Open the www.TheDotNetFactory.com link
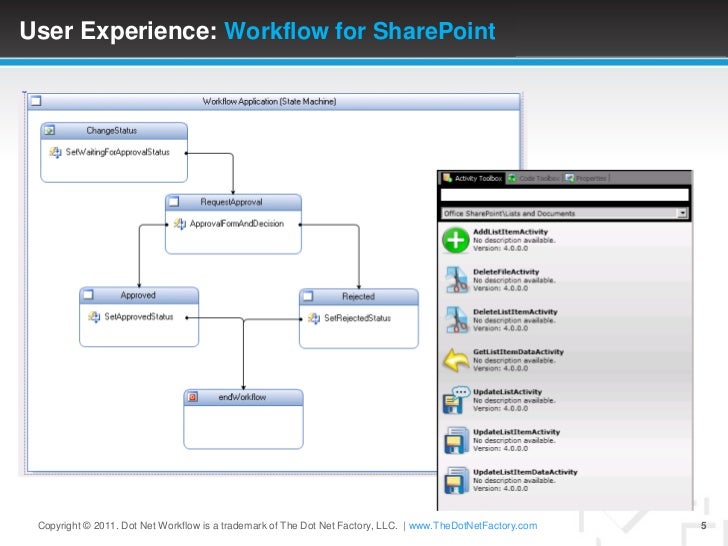This screenshot has width=728, height=546. coord(473,526)
